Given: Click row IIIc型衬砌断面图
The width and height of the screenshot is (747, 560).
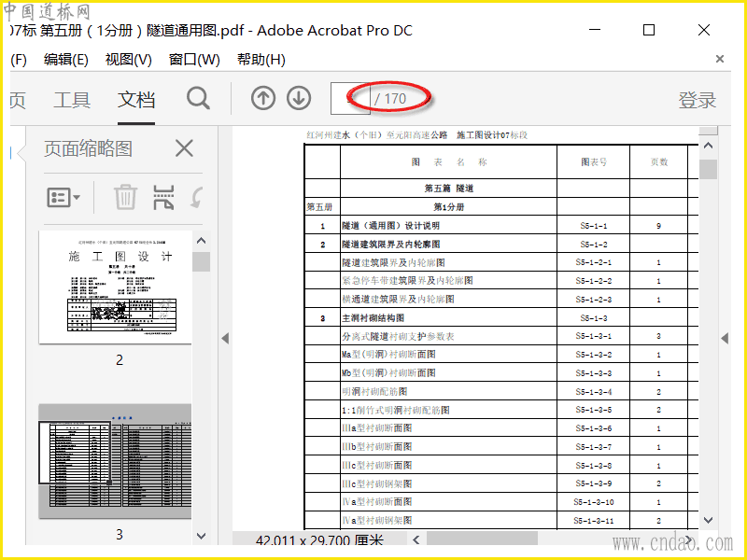Looking at the screenshot, I should (x=501, y=465).
